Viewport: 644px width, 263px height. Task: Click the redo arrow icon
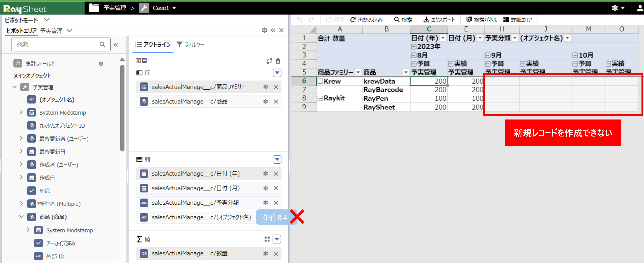[x=312, y=20]
